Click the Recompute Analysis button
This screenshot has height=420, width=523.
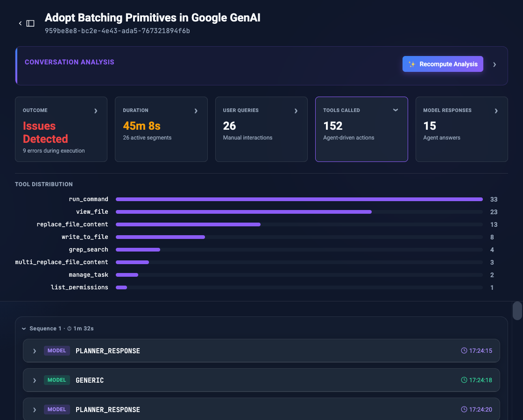(443, 64)
